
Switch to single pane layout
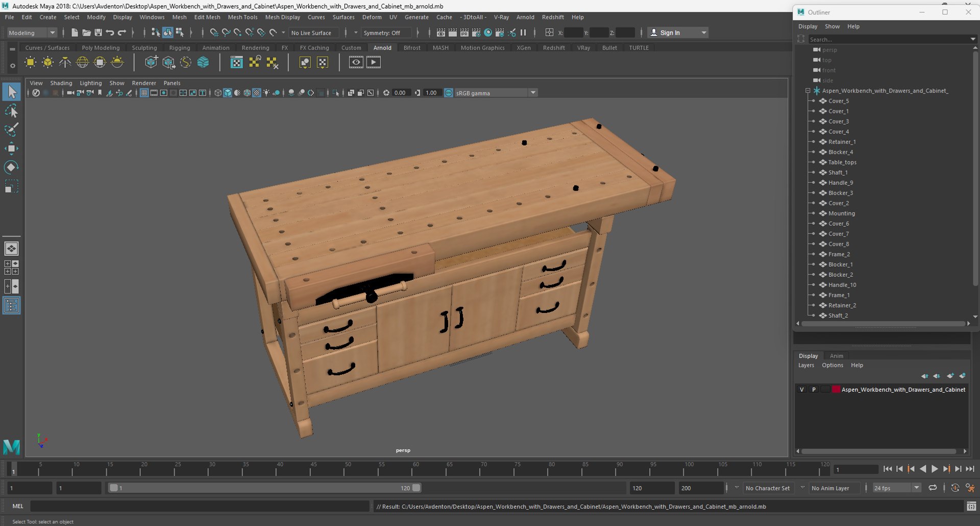(11, 249)
